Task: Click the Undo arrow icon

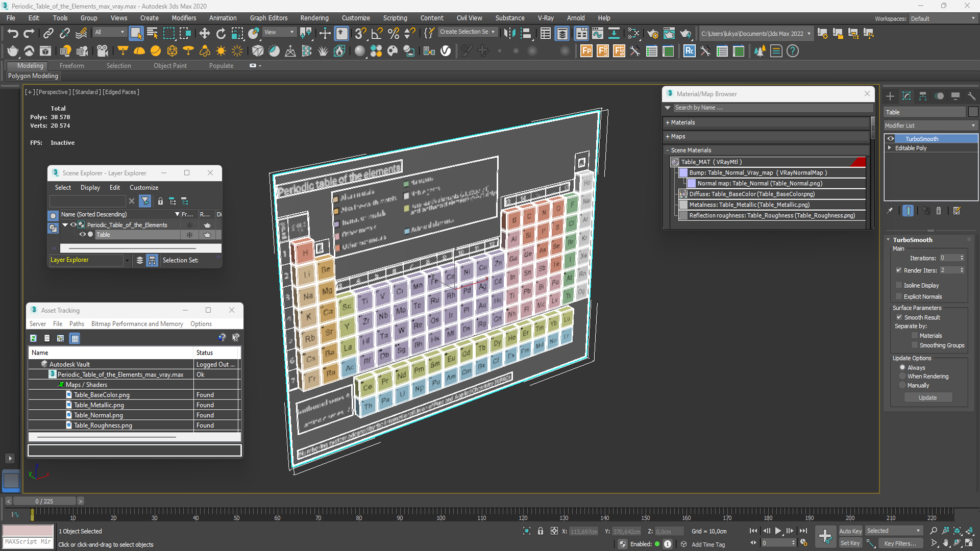Action: (x=13, y=34)
